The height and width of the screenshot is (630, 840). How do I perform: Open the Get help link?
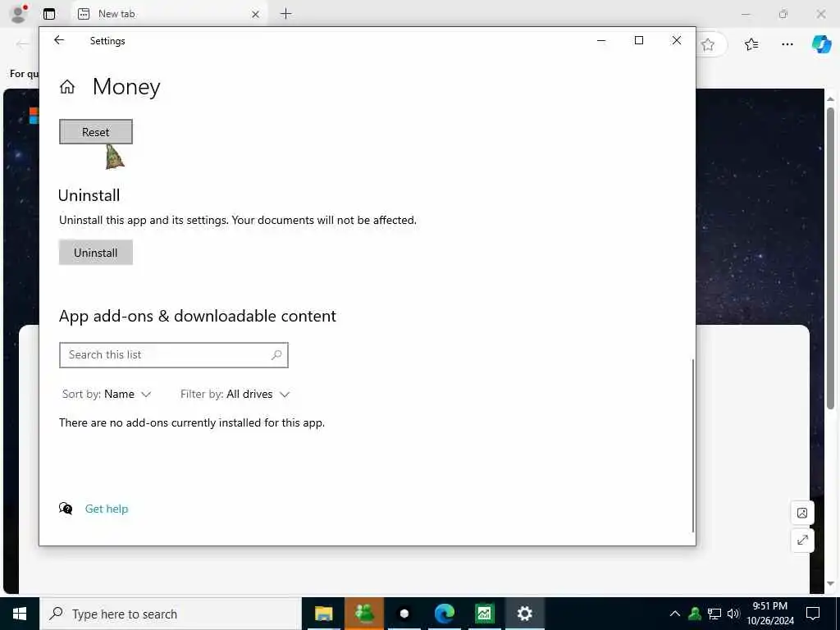[x=107, y=509]
